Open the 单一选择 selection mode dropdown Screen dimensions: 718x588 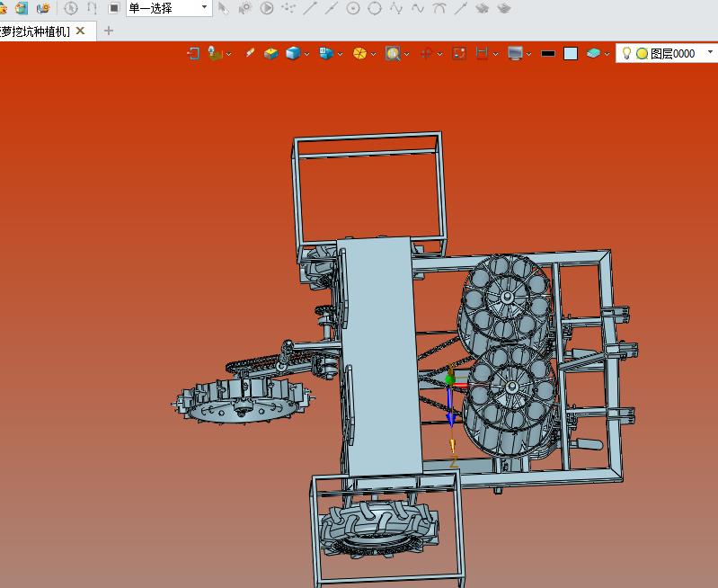pos(169,8)
